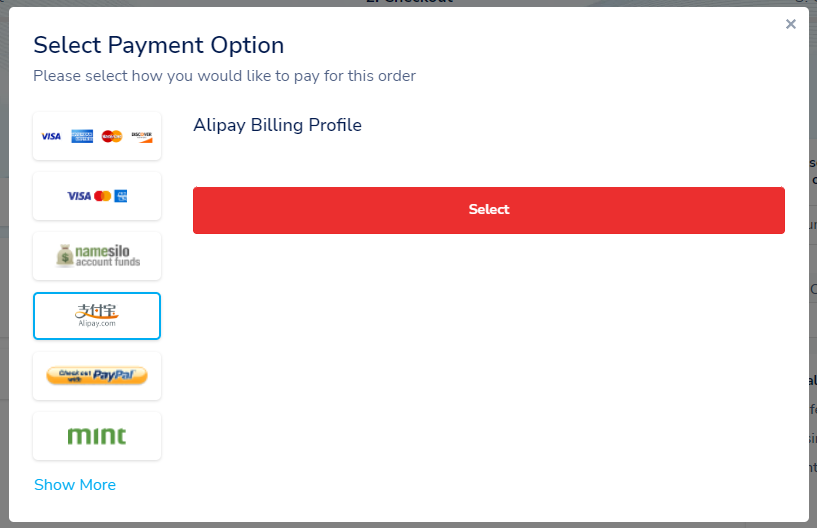Pick the Amex logo in the three-card option
817x528 pixels.
tap(121, 196)
